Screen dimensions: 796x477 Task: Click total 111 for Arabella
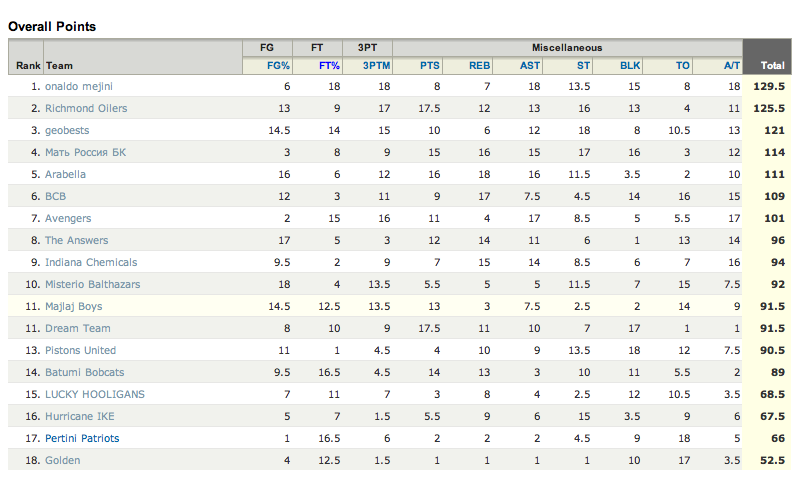[x=774, y=174]
